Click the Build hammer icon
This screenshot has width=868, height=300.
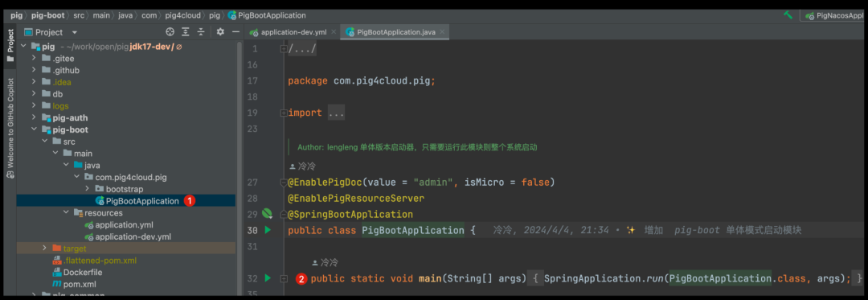pos(788,15)
